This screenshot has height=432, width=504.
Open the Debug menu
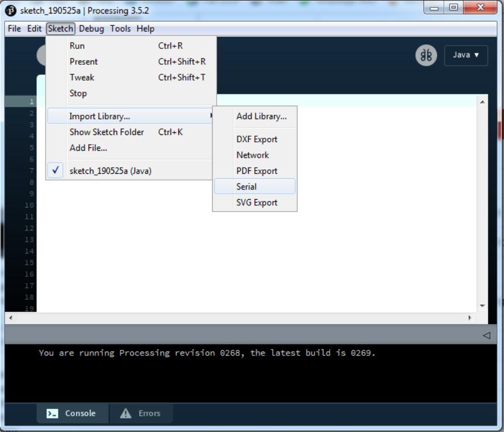tap(91, 29)
